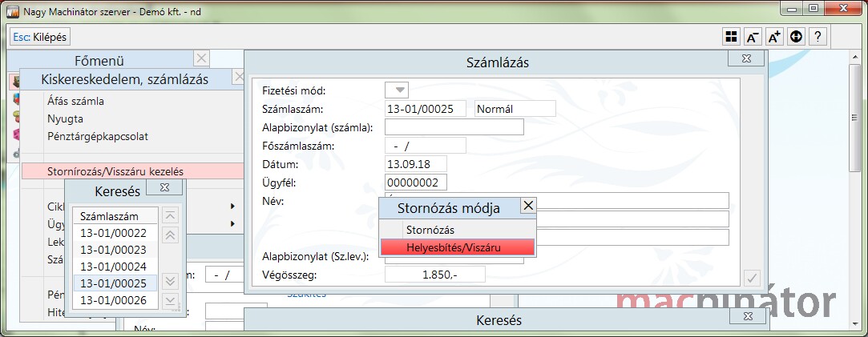Expand the Cikl... submenu arrow
868x337 pixels.
[x=232, y=206]
